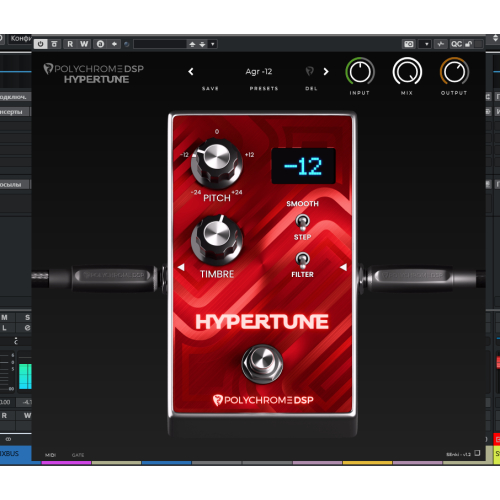Click the resize square icon at bottom right
Viewport: 500px width, 500px height.
477,453
